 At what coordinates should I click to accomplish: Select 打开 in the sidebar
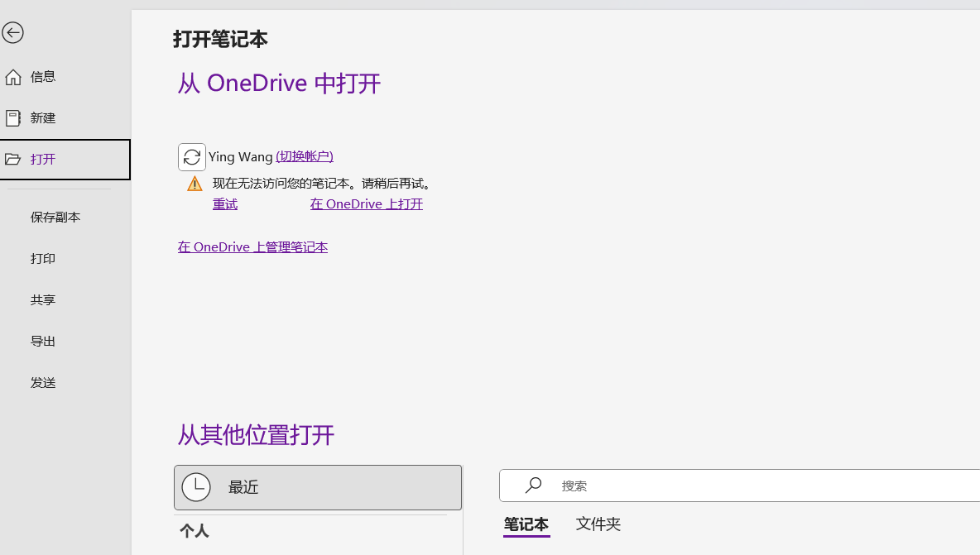point(65,159)
